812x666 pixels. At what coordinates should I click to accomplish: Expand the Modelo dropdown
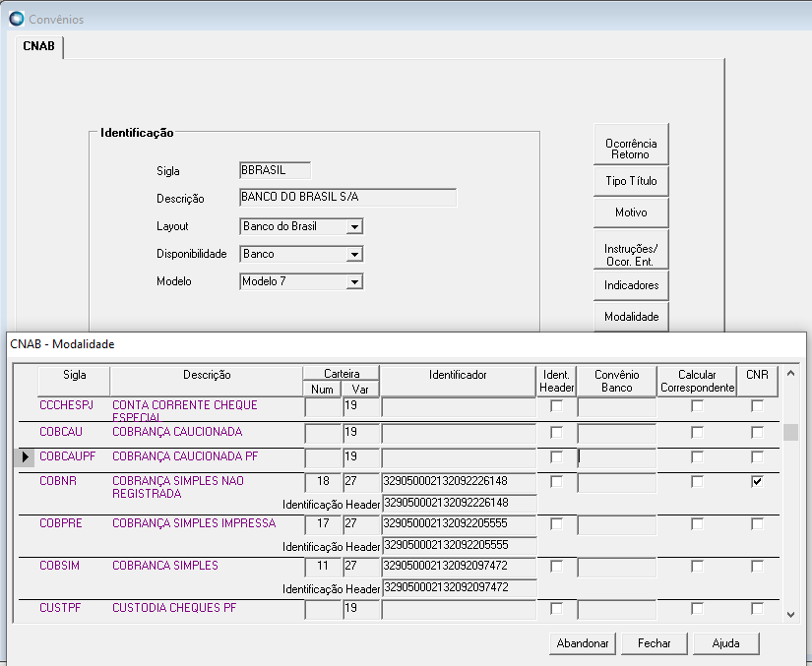[x=354, y=282]
